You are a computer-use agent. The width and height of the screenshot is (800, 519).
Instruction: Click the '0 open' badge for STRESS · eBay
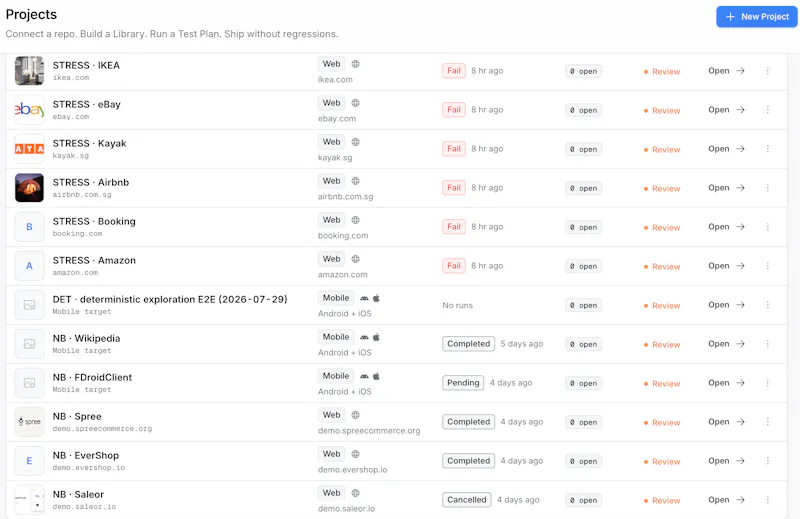coord(583,110)
